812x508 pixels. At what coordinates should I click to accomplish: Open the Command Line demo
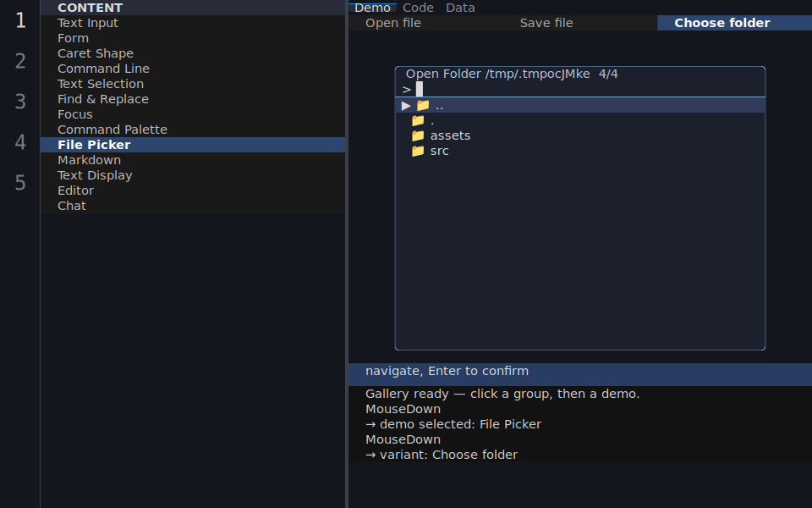click(x=193, y=69)
